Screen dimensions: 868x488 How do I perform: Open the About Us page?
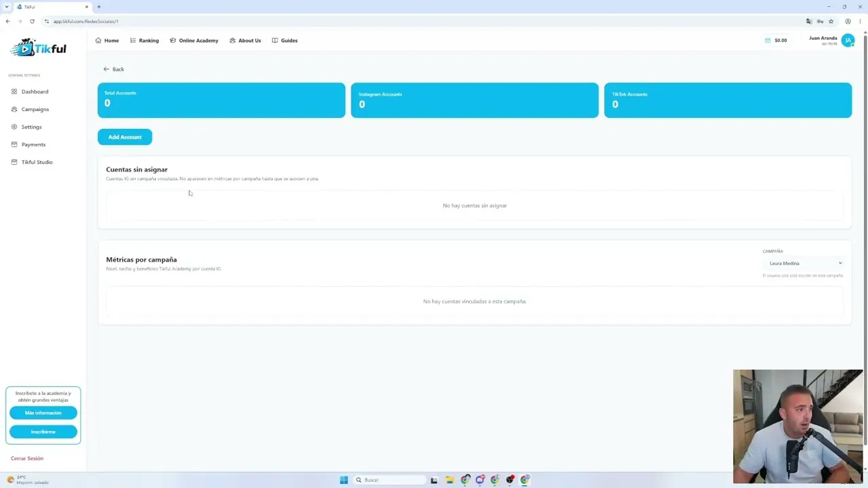(245, 41)
